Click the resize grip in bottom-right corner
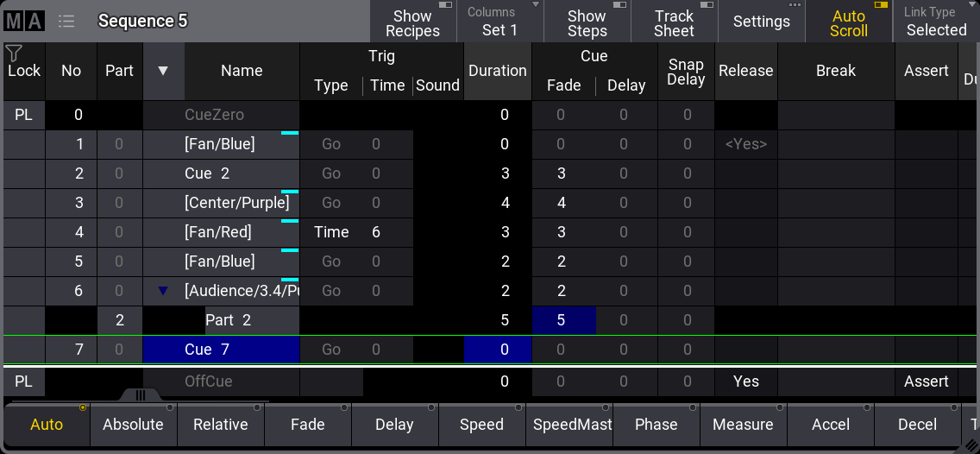This screenshot has height=454, width=980. click(x=970, y=445)
